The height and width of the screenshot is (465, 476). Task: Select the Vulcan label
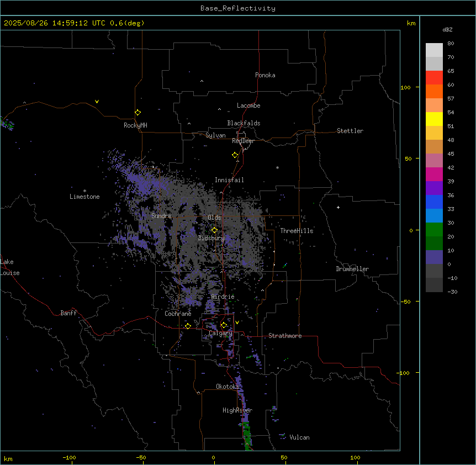point(299,437)
